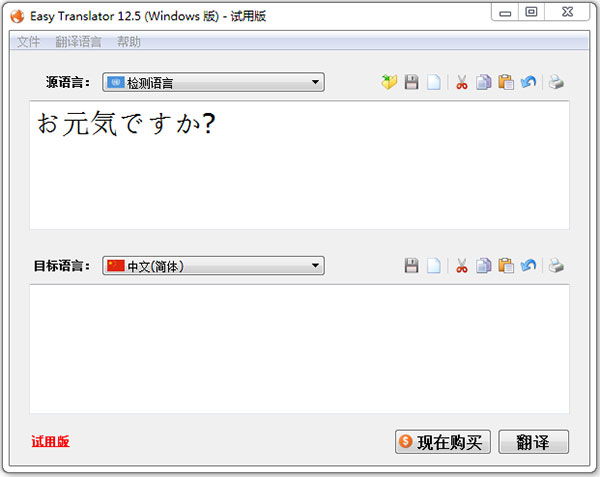The height and width of the screenshot is (477, 600).
Task: Click the undo arrow icon in source toolbar
Action: 528,82
